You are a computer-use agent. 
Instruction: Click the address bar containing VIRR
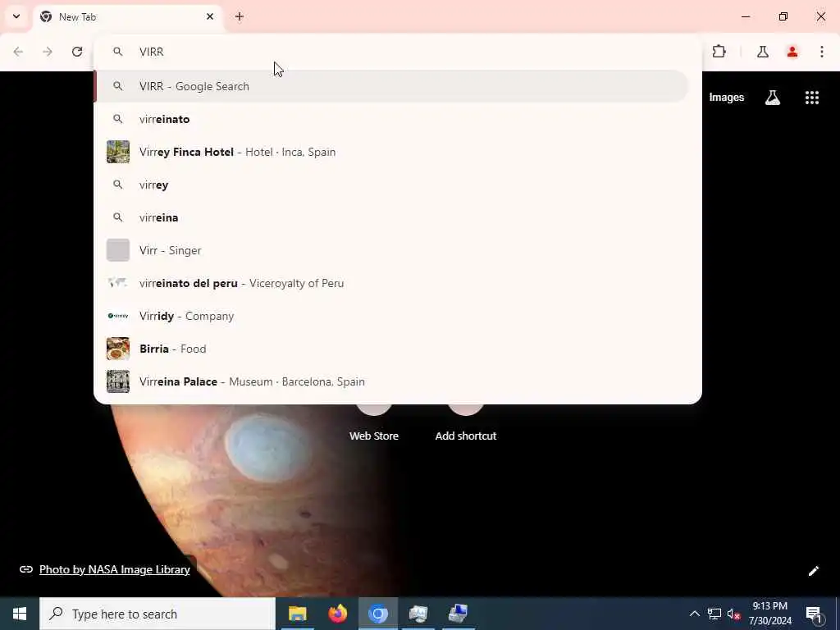click(398, 52)
